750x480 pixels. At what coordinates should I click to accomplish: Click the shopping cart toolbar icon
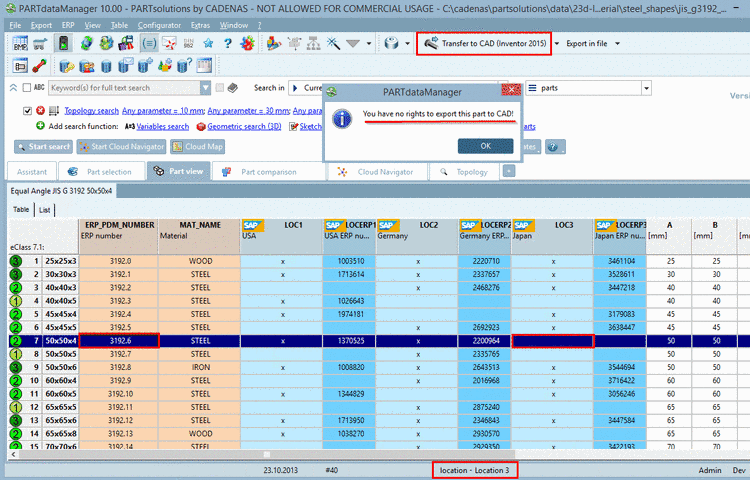[42, 44]
